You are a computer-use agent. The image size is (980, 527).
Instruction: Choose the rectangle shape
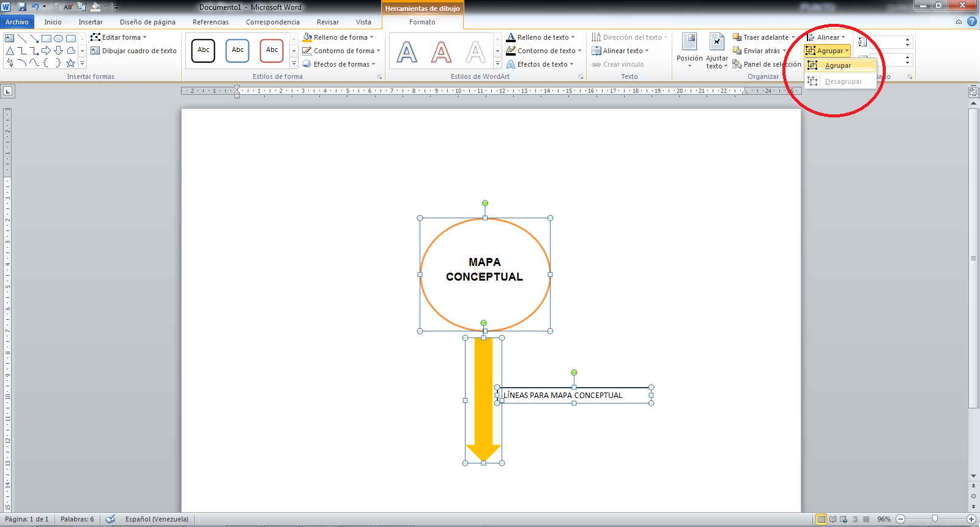coord(46,38)
